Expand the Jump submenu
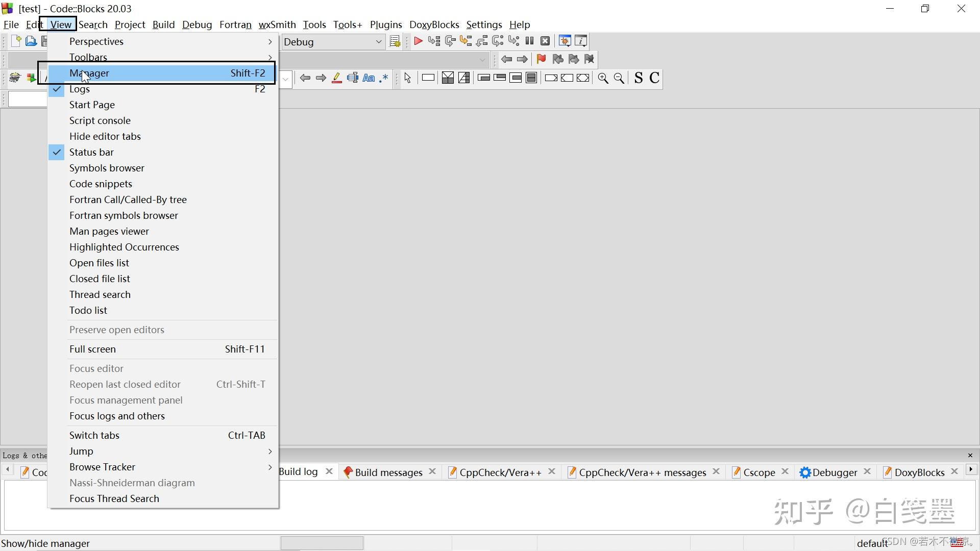 (82, 452)
